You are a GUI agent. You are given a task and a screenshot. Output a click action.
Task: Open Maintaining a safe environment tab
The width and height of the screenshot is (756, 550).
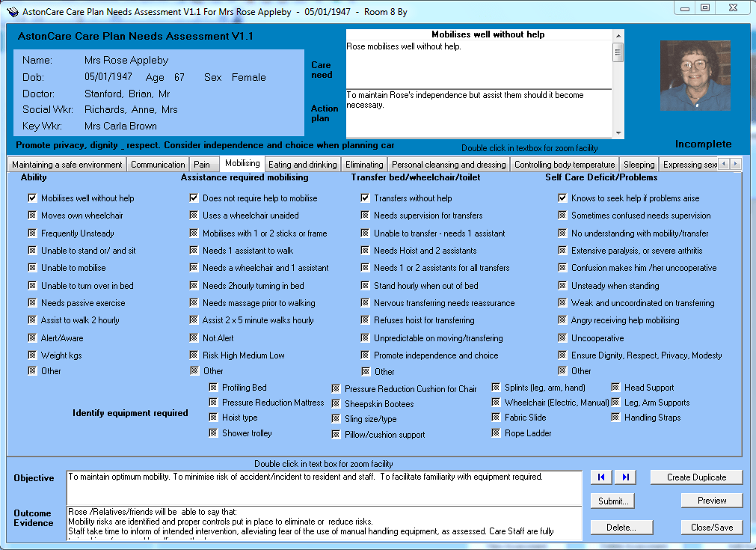tap(67, 165)
